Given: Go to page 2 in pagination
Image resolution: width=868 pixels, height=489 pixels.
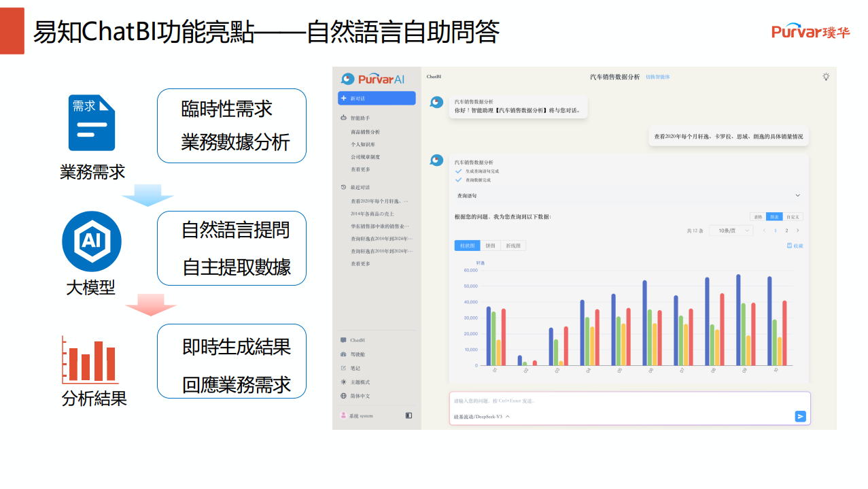Looking at the screenshot, I should [x=787, y=231].
